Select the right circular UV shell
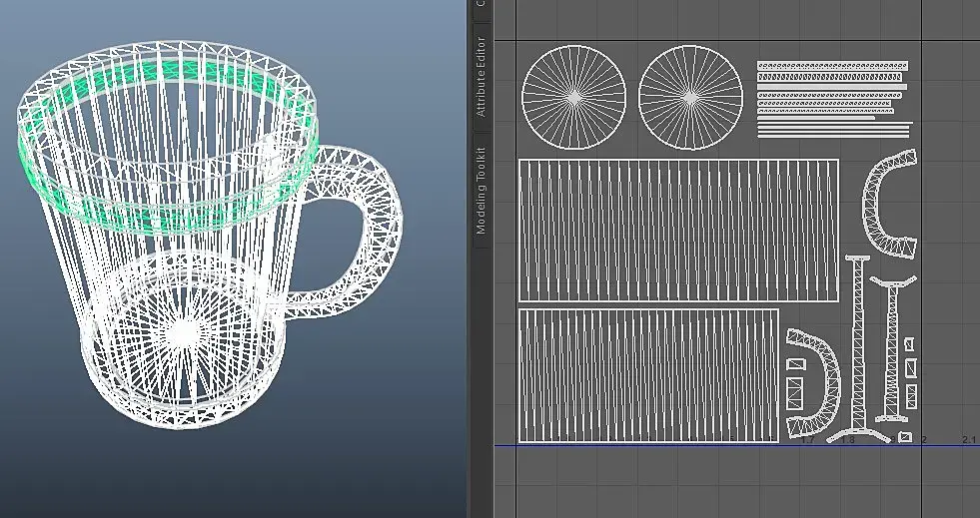This screenshot has width=980, height=518. [690, 98]
